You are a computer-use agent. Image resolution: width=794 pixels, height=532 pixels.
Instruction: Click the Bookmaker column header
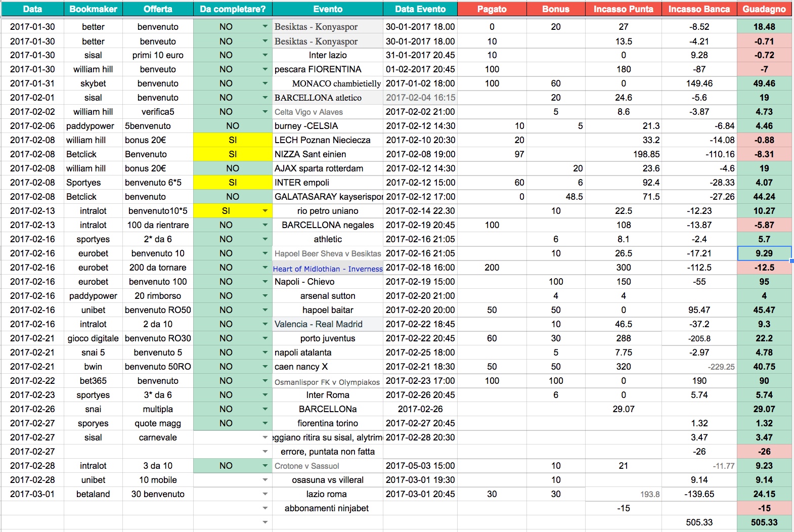coord(93,9)
